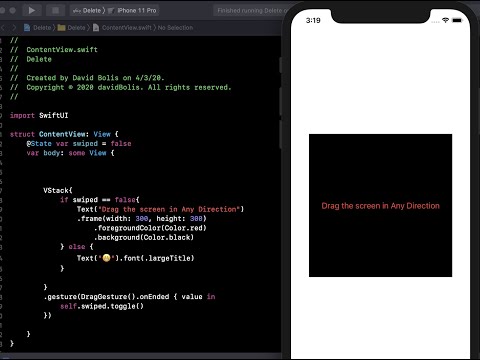Go back in editor history
The image size is (480, 360).
3,28
